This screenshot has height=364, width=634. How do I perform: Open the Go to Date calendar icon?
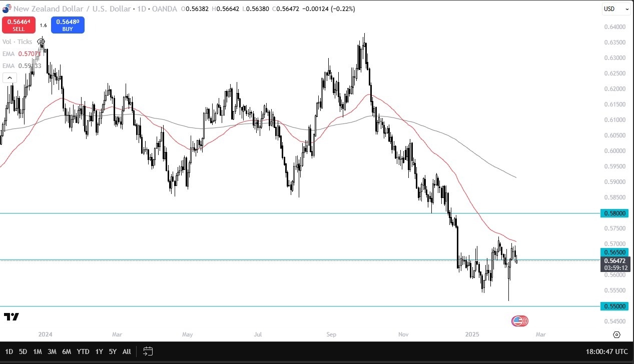click(x=147, y=351)
